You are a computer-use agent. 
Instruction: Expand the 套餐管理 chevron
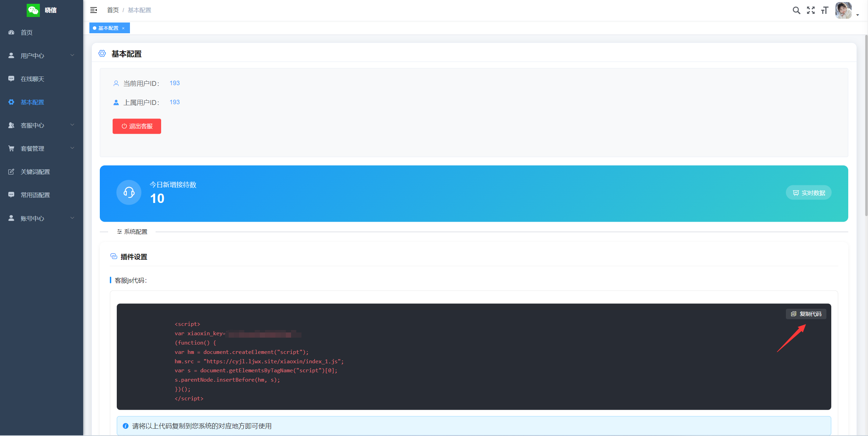tap(72, 148)
